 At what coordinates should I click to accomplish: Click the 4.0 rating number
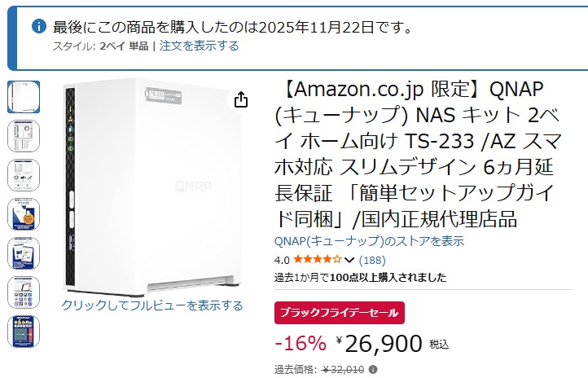click(x=282, y=261)
